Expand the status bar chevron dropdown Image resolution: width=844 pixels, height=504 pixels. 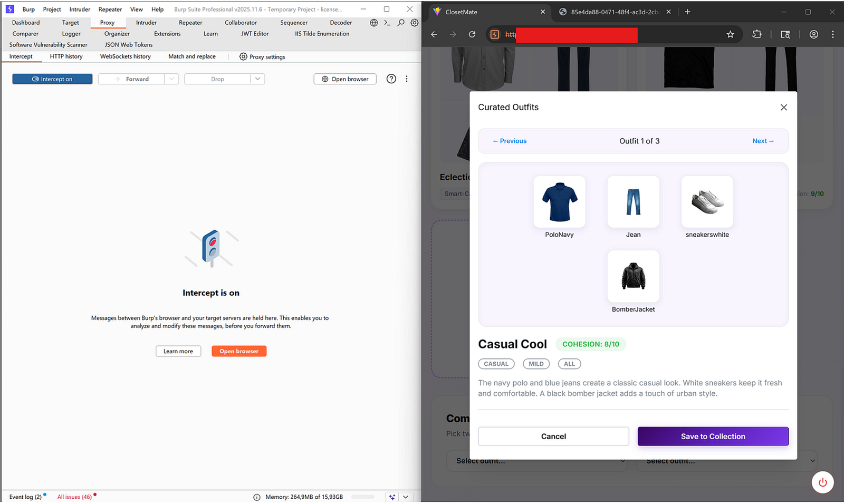[406, 497]
